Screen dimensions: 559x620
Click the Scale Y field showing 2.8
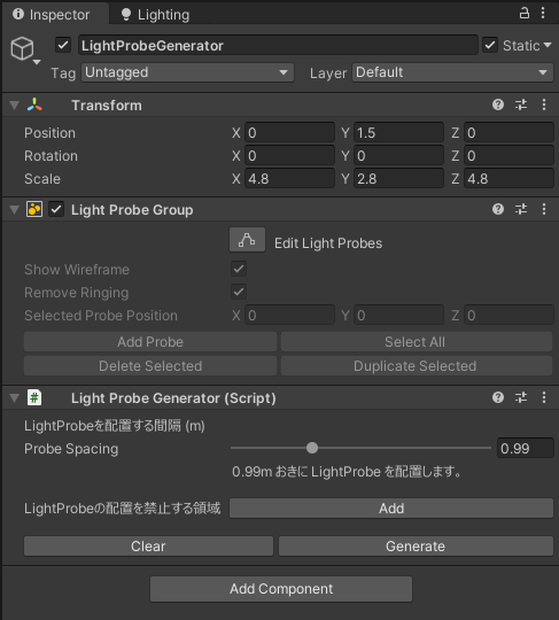click(x=398, y=179)
